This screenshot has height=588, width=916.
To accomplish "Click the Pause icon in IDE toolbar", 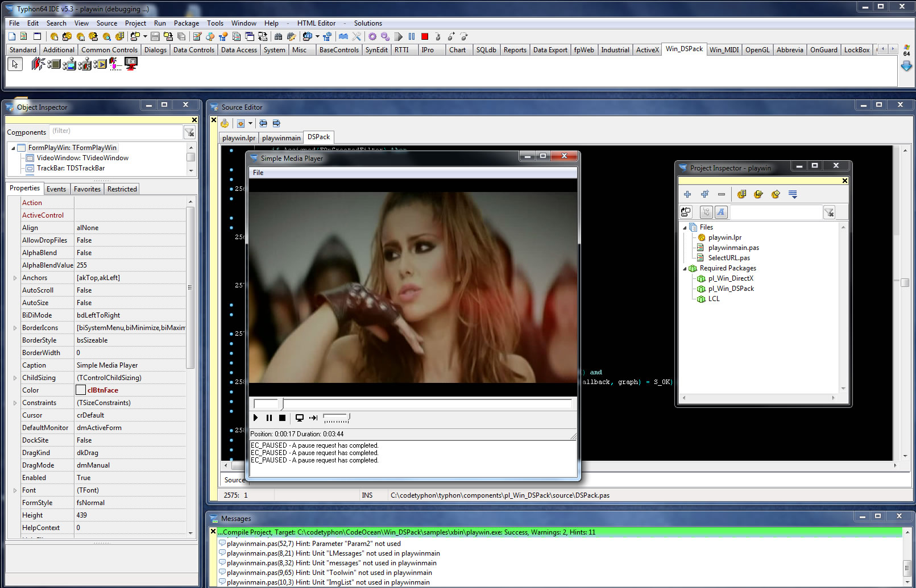I will click(x=412, y=36).
